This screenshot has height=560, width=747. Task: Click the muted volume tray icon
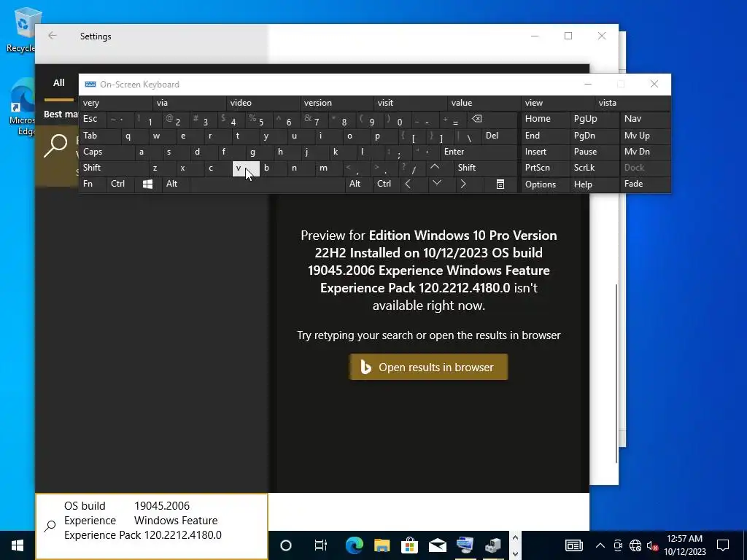[x=652, y=545]
